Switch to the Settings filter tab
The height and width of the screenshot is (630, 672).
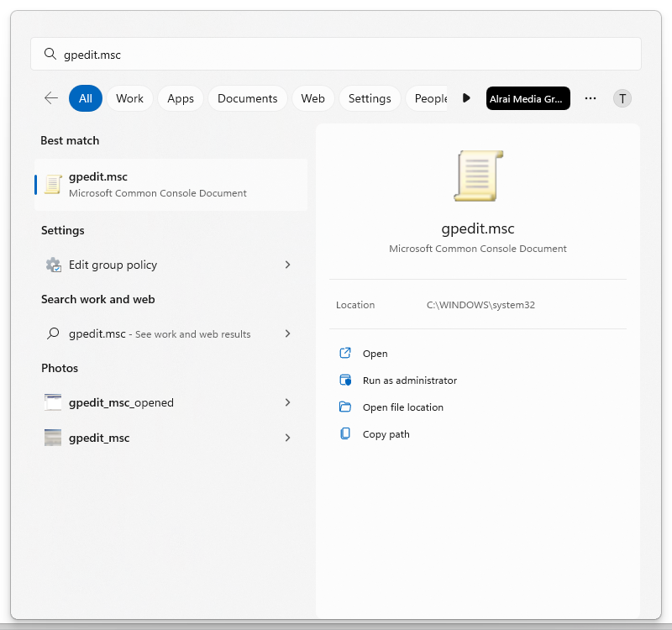370,98
